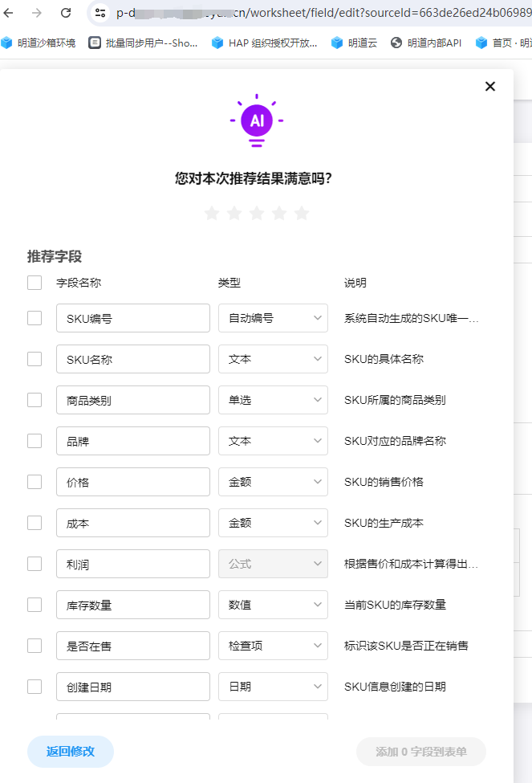Click the 添加 0 字段到表单 button
The image size is (532, 783).
421,752
